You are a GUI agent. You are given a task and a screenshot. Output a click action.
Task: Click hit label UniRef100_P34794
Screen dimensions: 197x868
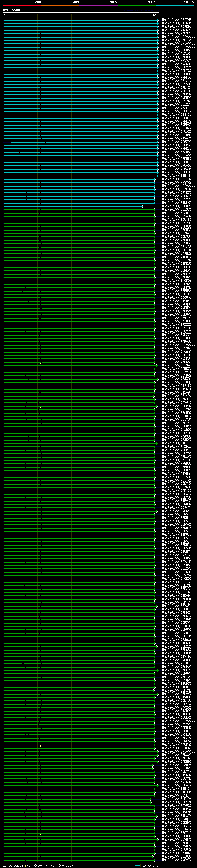point(176,318)
